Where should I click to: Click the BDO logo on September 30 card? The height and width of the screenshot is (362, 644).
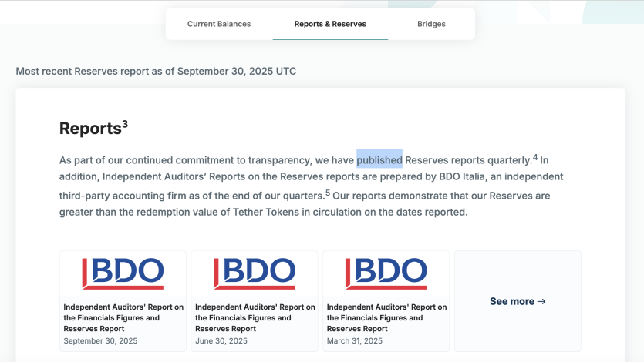123,273
